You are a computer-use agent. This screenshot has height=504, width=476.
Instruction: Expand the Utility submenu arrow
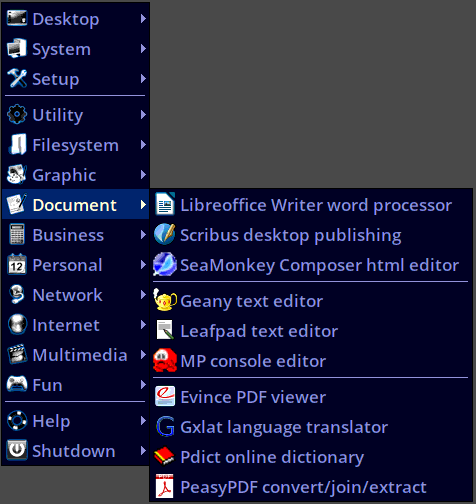tap(143, 114)
